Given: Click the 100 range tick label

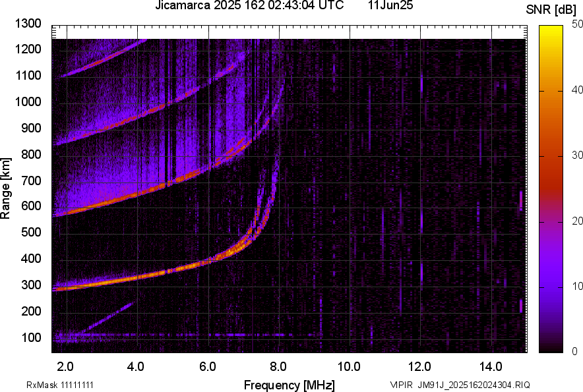Looking at the screenshot, I should (31, 338).
